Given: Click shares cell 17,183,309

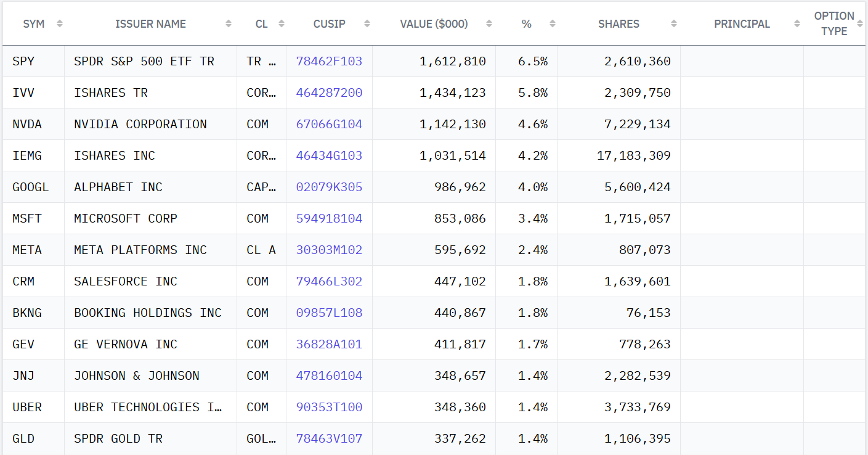Looking at the screenshot, I should [x=619, y=155].
